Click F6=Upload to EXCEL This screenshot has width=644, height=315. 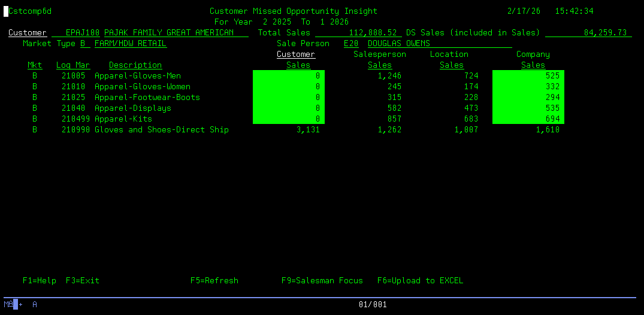click(420, 280)
